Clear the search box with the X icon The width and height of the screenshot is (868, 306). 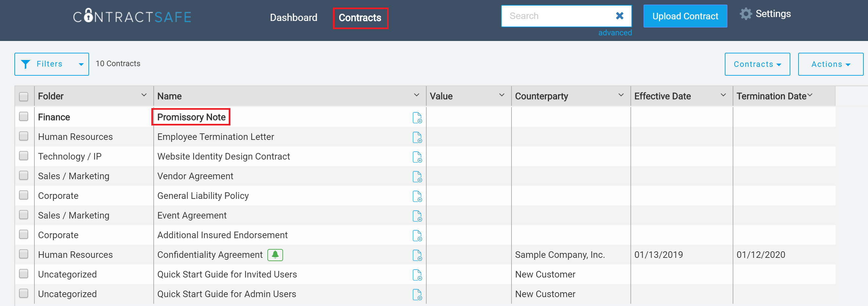pos(619,16)
